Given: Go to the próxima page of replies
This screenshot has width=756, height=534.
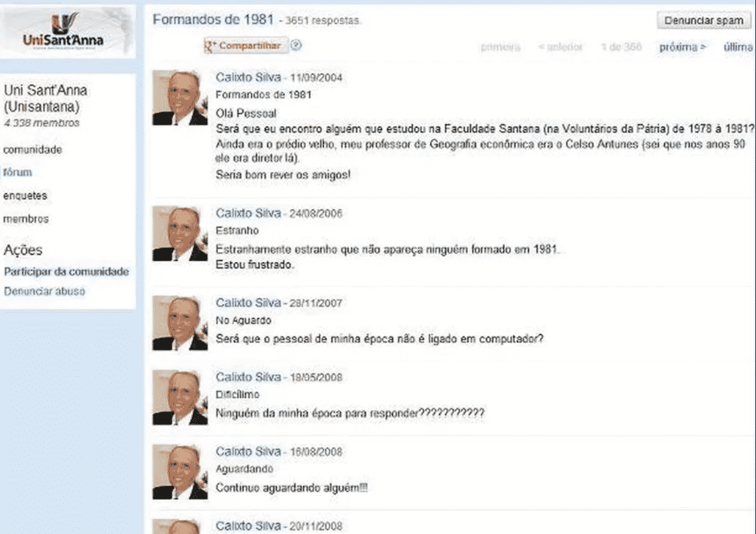Looking at the screenshot, I should click(683, 47).
